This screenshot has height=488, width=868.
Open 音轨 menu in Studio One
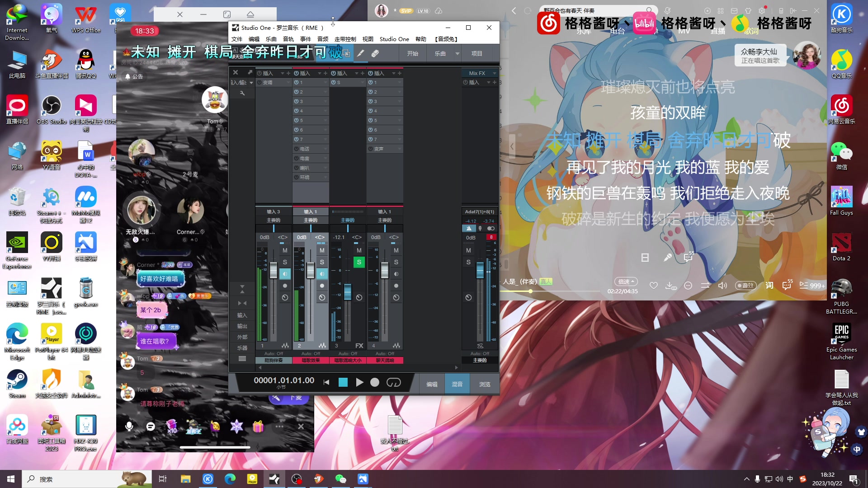[x=288, y=39]
